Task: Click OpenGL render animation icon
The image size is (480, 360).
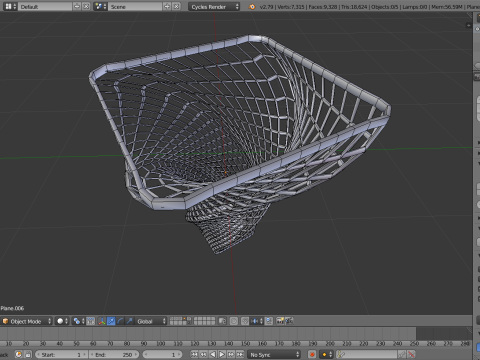Action: pyautogui.click(x=289, y=321)
